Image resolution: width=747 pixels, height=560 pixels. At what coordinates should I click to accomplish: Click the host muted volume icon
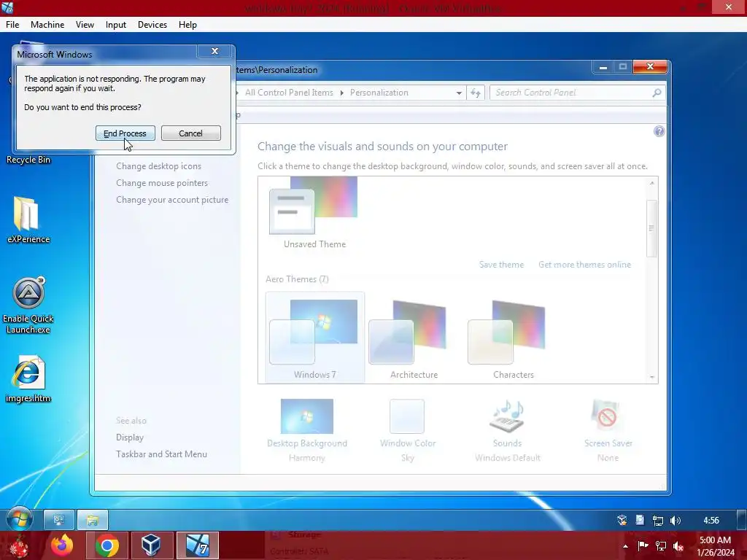tap(678, 545)
